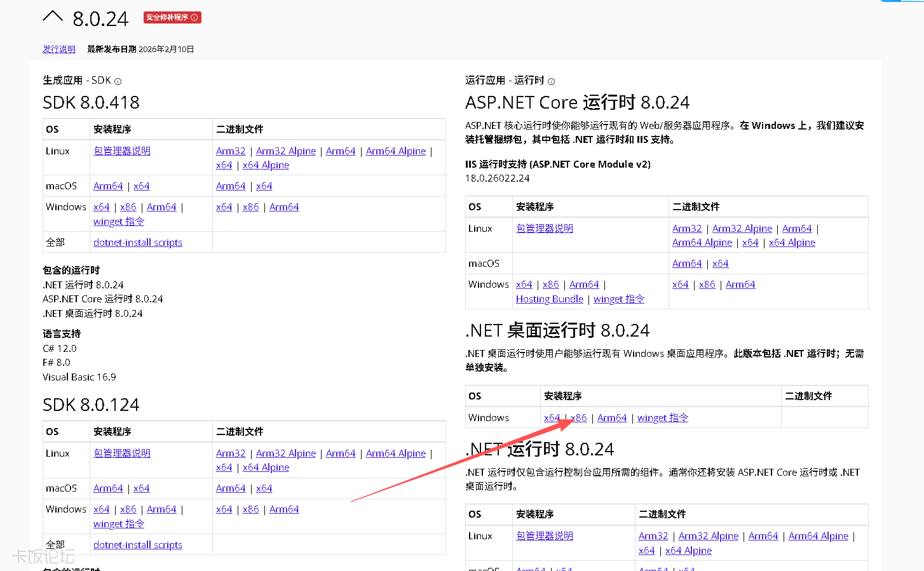Screen dimensions: 924x571
Task: Download the Windows x86 installer for SDK 8.0.418
Action: [128, 206]
